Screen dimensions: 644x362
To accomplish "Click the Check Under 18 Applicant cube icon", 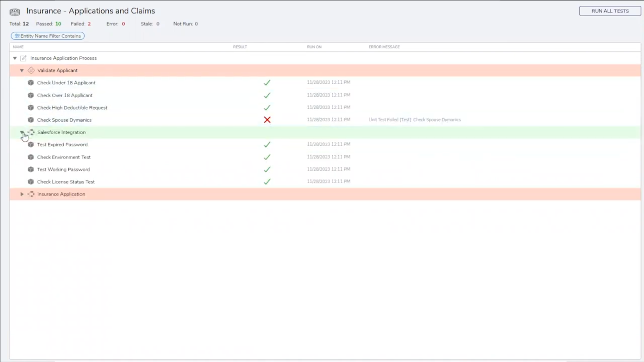I will pos(31,83).
